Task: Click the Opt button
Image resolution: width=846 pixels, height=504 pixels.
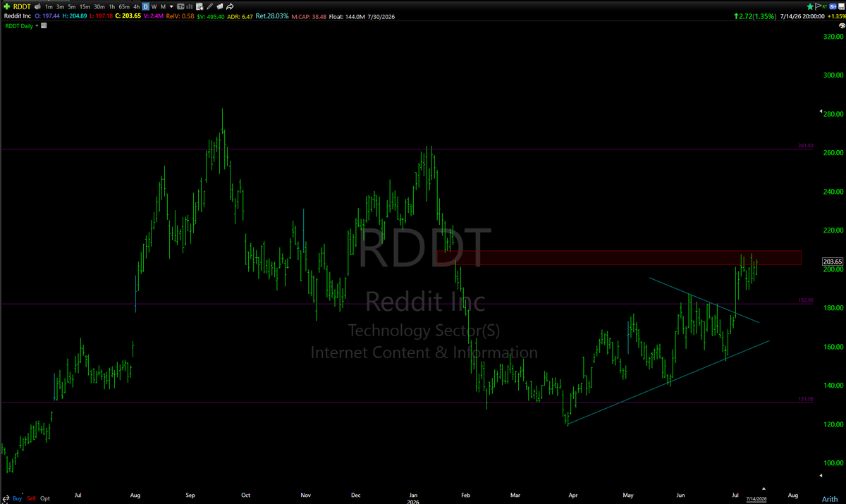Action: coord(45,498)
